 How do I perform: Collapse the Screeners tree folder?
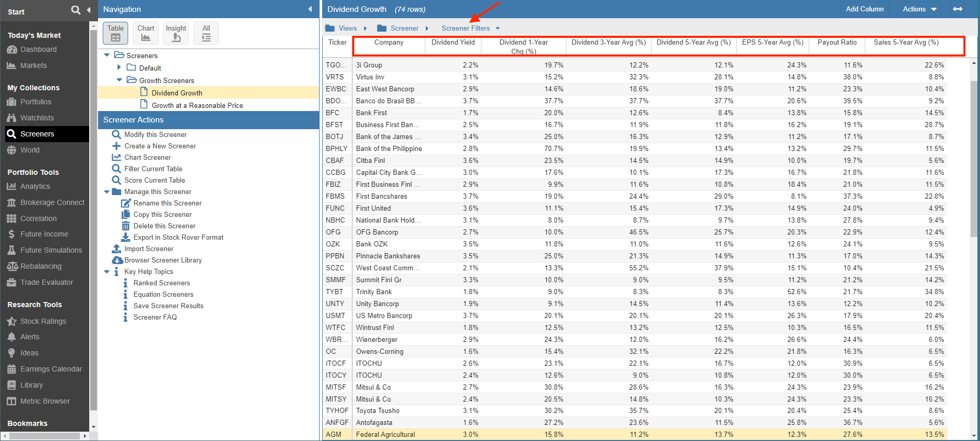tap(107, 56)
